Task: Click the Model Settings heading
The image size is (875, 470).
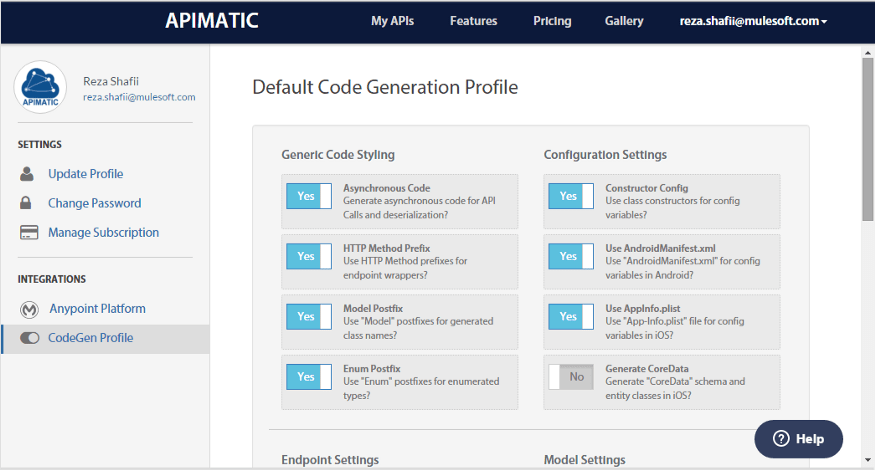Action: [584, 459]
